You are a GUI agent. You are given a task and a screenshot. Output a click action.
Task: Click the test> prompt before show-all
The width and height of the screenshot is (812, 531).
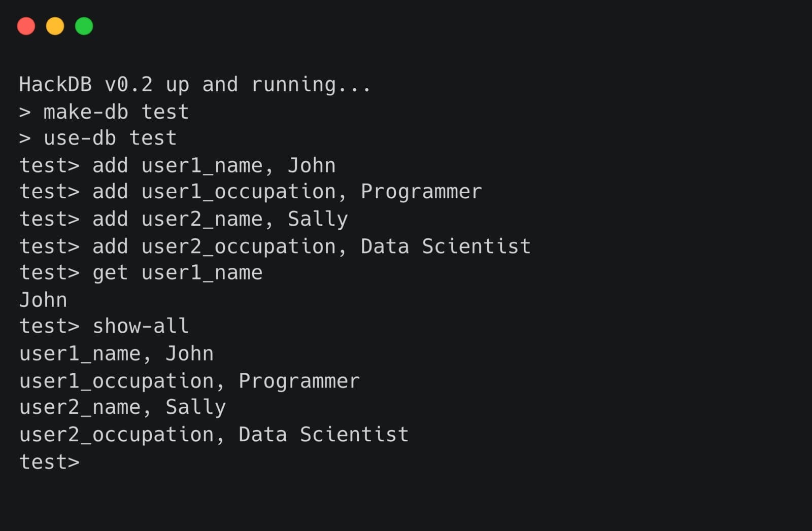click(49, 326)
